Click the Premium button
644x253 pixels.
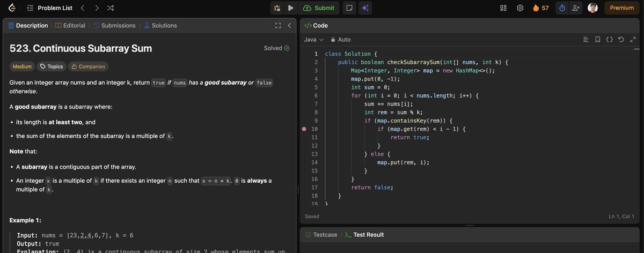[622, 8]
